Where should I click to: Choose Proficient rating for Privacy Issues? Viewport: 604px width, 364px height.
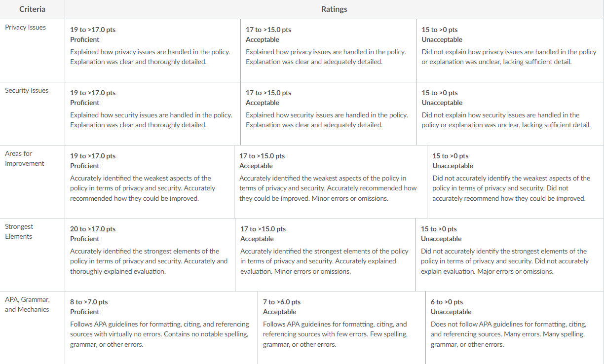[152, 50]
